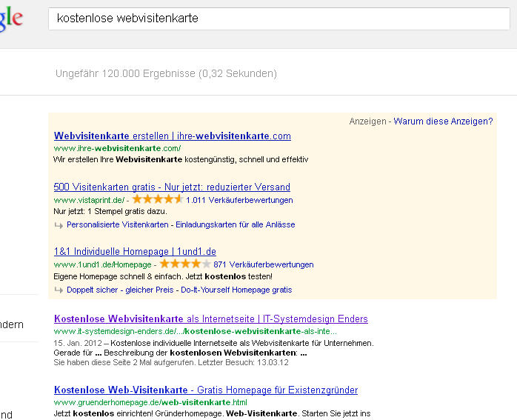This screenshot has width=517, height=420.
Task: Open 'Doppelt sicher - gleicher Preis' sitelink
Action: coord(120,290)
